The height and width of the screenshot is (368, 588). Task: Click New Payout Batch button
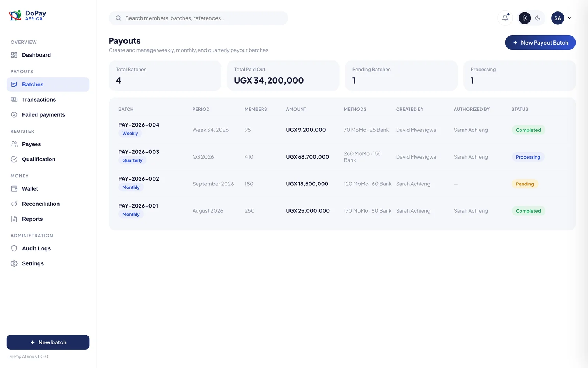click(x=540, y=43)
